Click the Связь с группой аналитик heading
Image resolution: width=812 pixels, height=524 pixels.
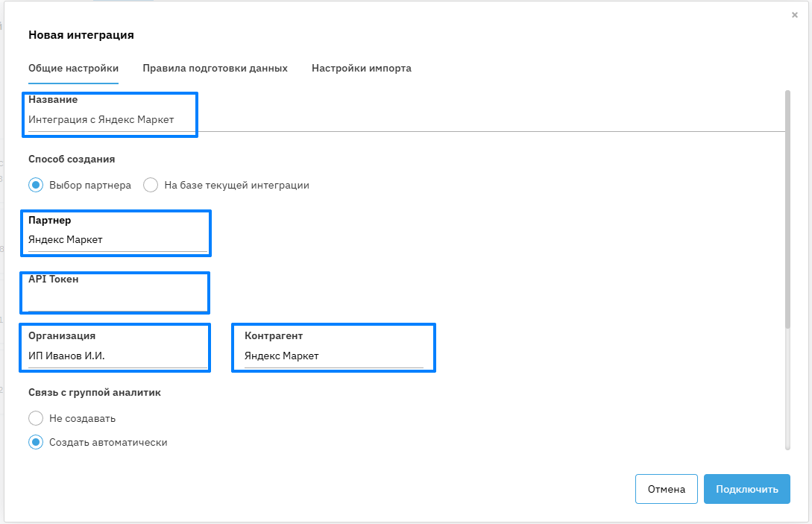tap(95, 392)
